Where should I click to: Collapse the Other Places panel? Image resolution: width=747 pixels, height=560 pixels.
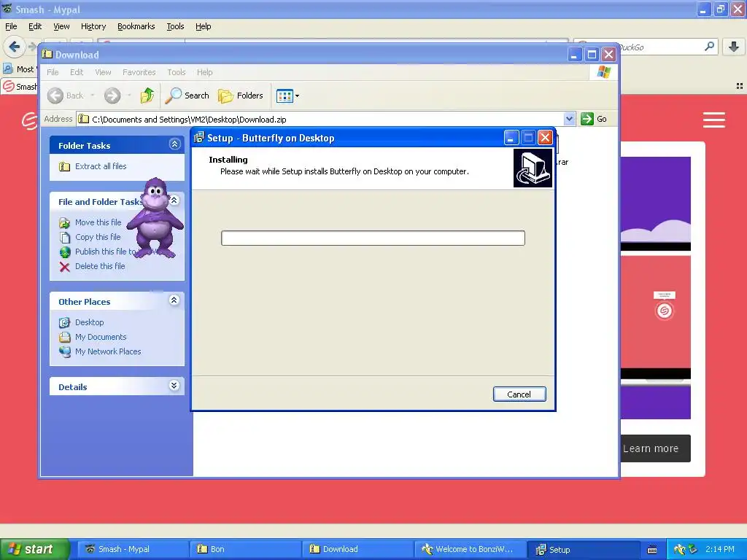(x=174, y=300)
